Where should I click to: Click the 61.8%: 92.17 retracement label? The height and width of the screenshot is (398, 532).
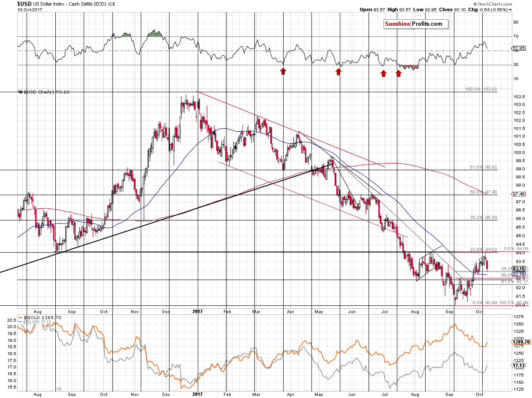click(515, 281)
